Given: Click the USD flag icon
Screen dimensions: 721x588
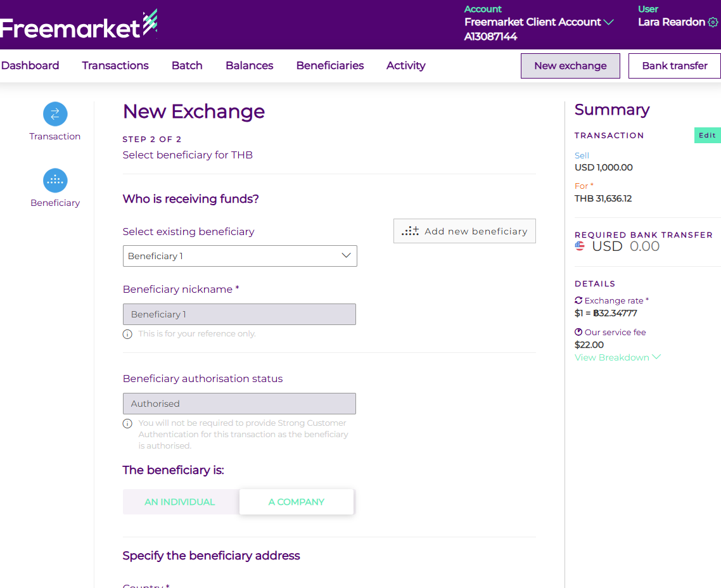Looking at the screenshot, I should tap(580, 246).
